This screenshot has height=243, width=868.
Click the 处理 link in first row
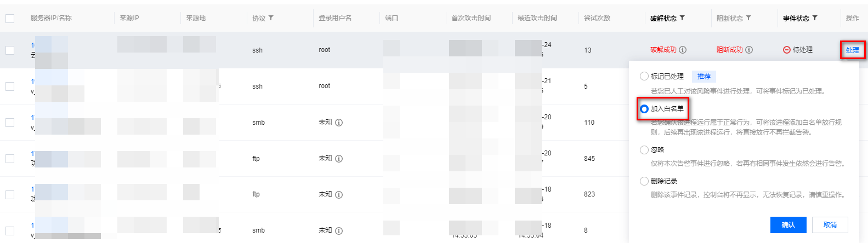(852, 50)
